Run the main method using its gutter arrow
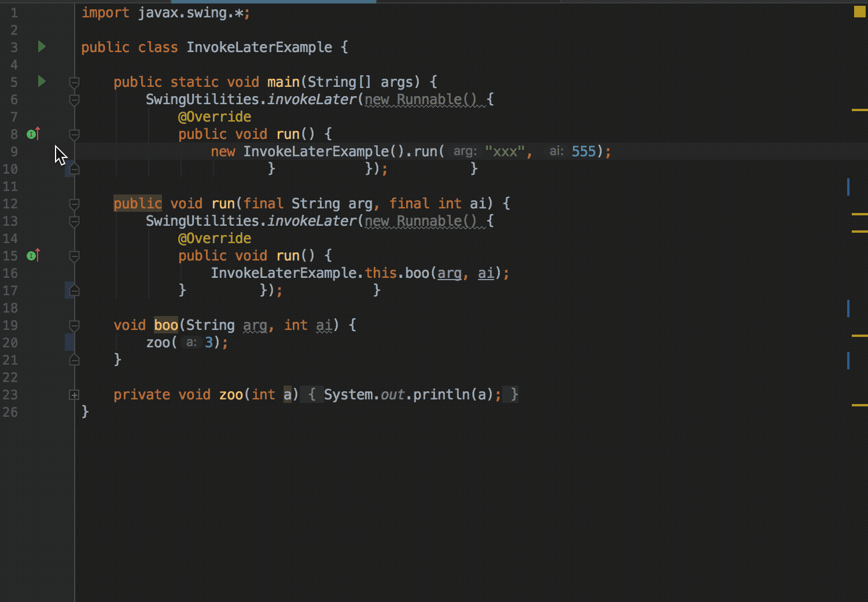Viewport: 868px width, 602px height. pyautogui.click(x=41, y=82)
